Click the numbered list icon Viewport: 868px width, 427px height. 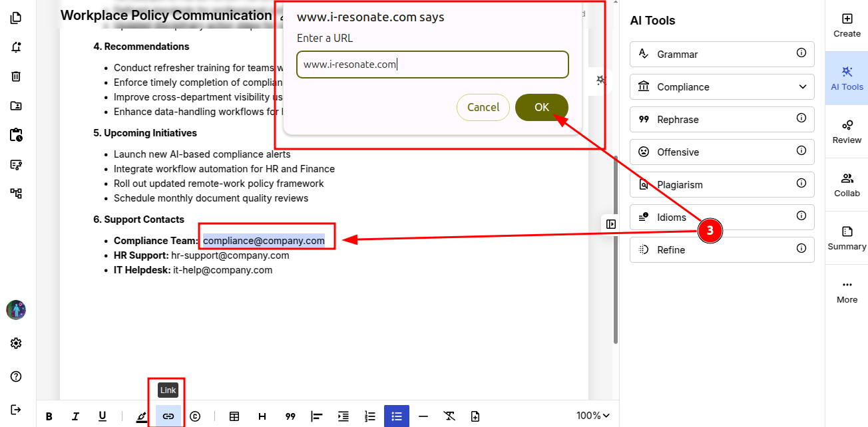pyautogui.click(x=370, y=416)
